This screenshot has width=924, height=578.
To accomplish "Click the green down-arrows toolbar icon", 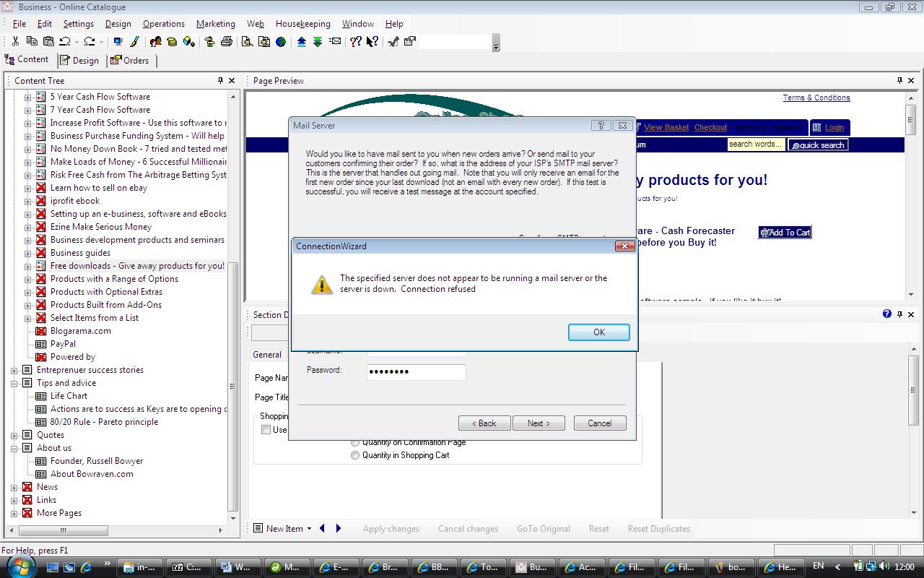I will 318,42.
